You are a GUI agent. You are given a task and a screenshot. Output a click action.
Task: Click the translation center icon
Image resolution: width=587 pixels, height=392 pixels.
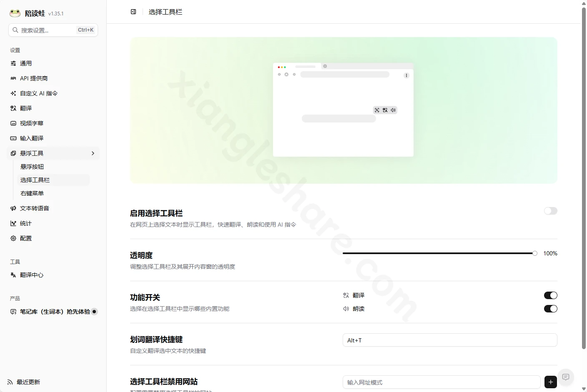tap(13, 275)
